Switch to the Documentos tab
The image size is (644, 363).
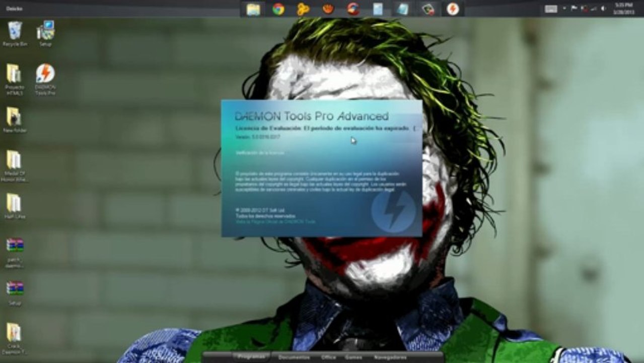point(294,357)
